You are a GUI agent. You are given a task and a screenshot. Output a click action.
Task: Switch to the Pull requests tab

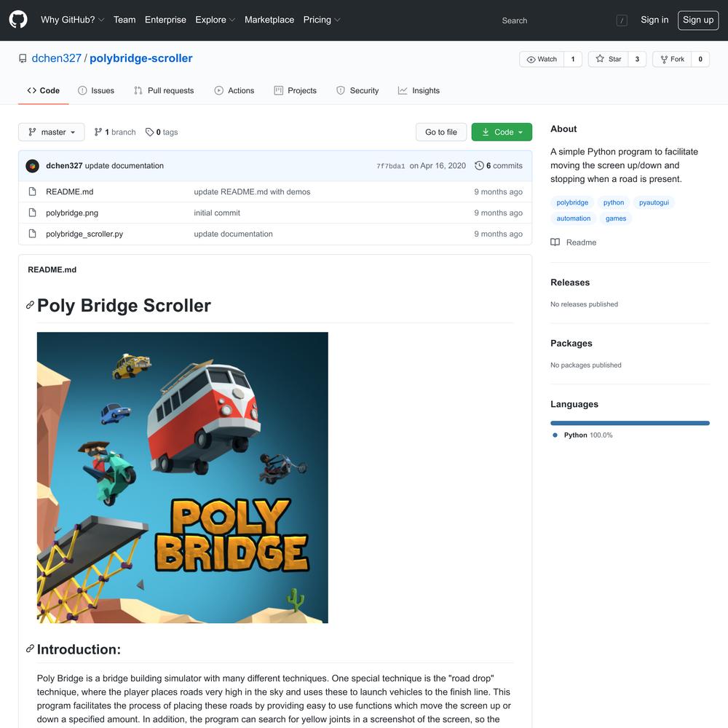click(x=163, y=90)
